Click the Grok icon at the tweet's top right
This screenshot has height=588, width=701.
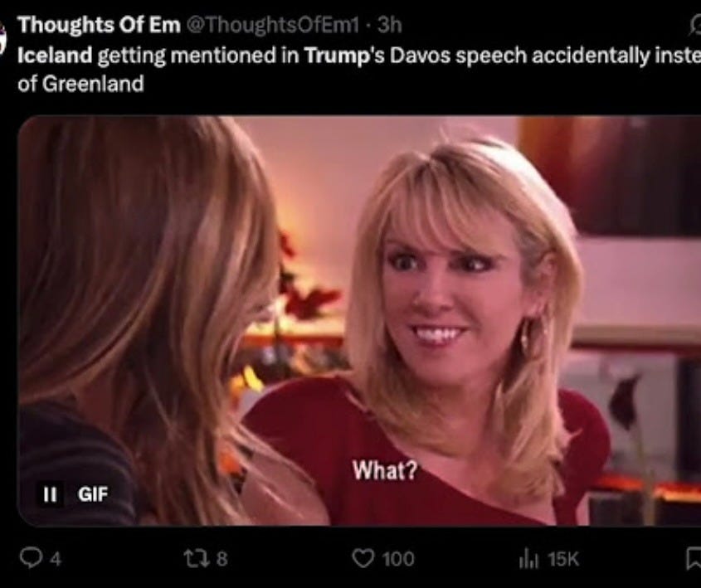(x=696, y=27)
